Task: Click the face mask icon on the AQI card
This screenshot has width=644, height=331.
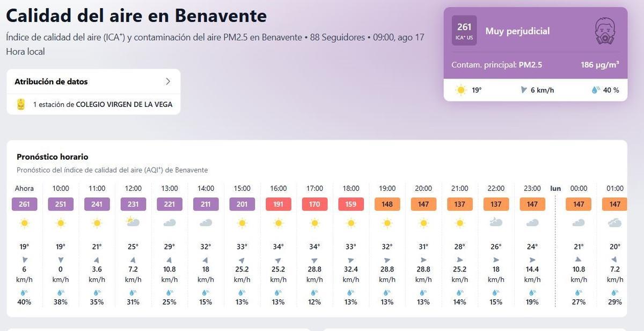Action: (x=605, y=31)
